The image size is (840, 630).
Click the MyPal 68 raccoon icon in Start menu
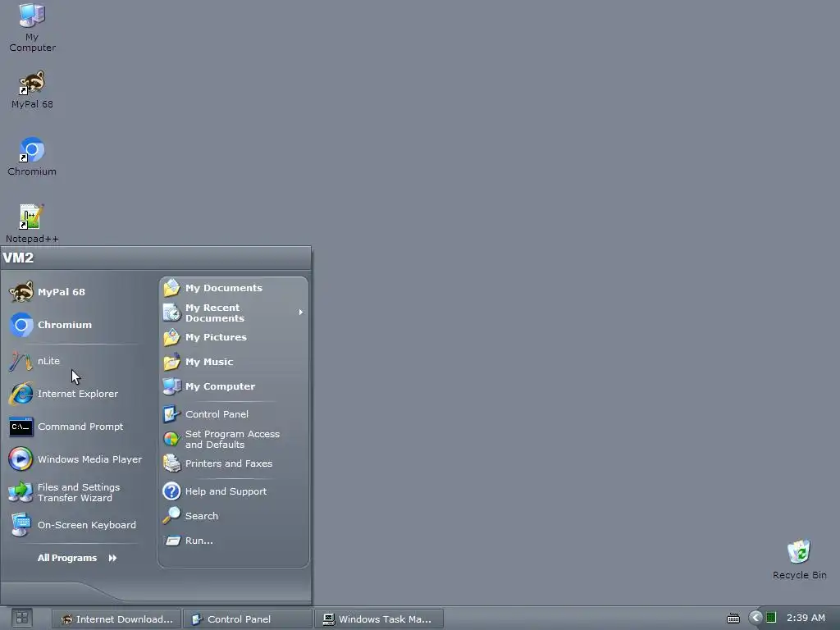(x=21, y=292)
